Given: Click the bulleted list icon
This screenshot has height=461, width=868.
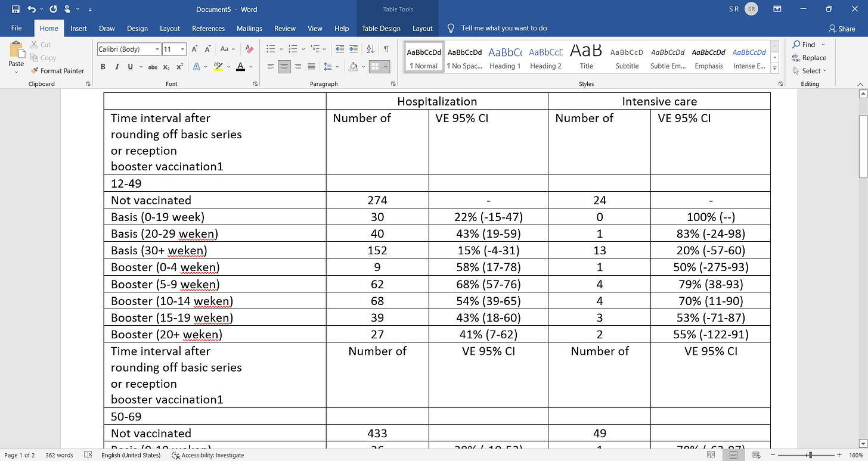Looking at the screenshot, I should pos(271,49).
